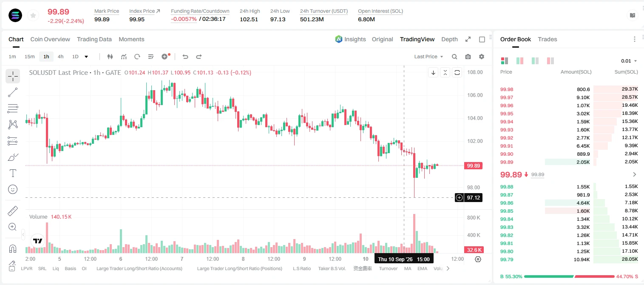
Task: Show only sell orders in order book
Action: click(550, 61)
